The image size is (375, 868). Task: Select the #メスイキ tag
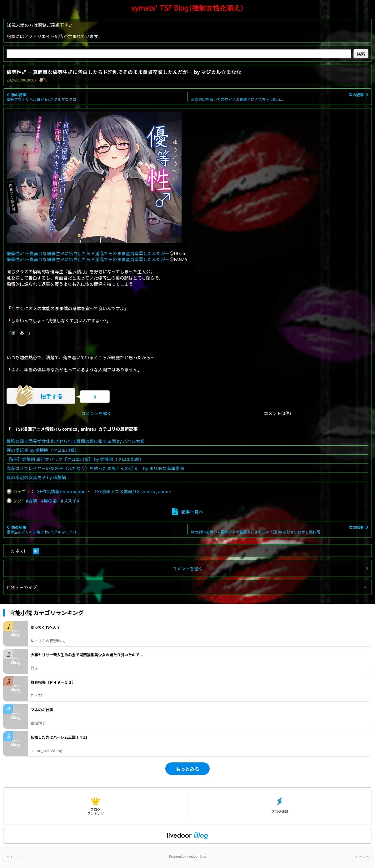pos(71,501)
